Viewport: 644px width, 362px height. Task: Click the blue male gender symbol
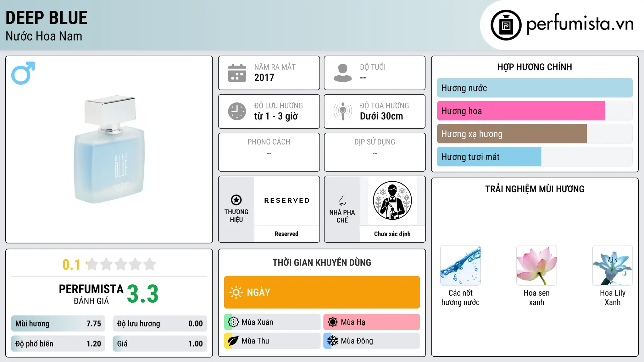(x=23, y=73)
